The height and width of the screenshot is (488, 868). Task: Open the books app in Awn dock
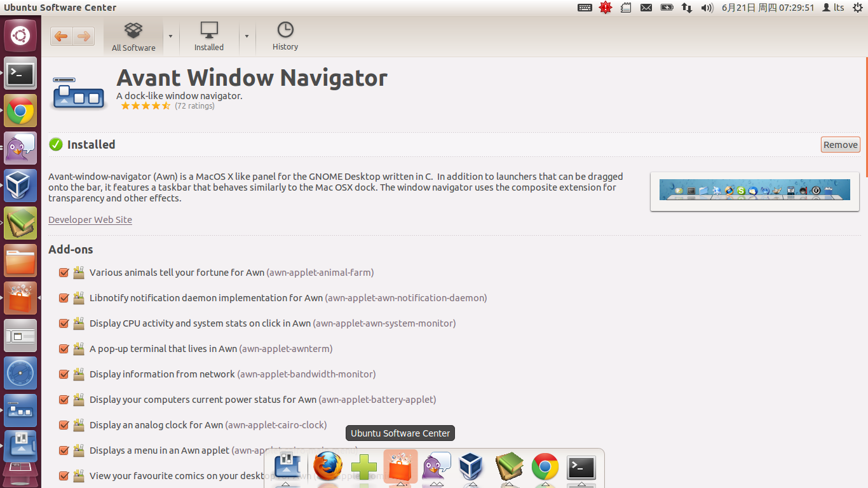point(509,467)
